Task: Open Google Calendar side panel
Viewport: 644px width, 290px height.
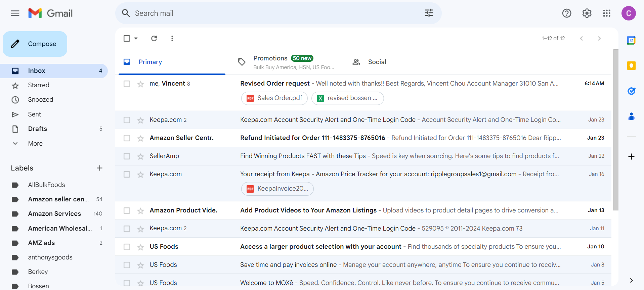Action: 631,40
